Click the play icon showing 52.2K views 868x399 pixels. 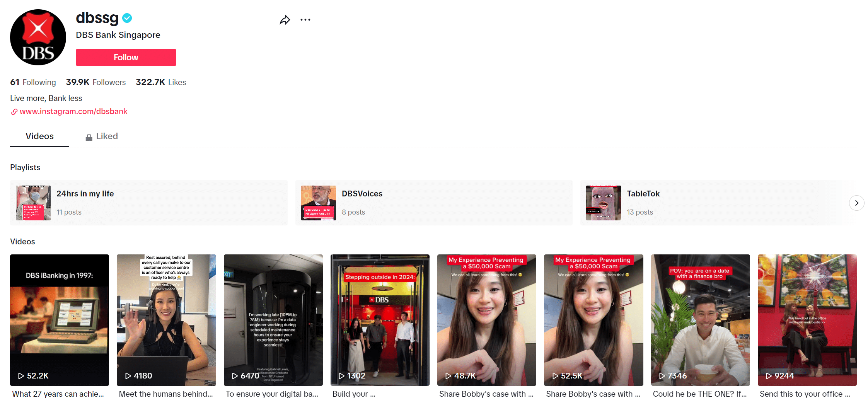pyautogui.click(x=21, y=376)
